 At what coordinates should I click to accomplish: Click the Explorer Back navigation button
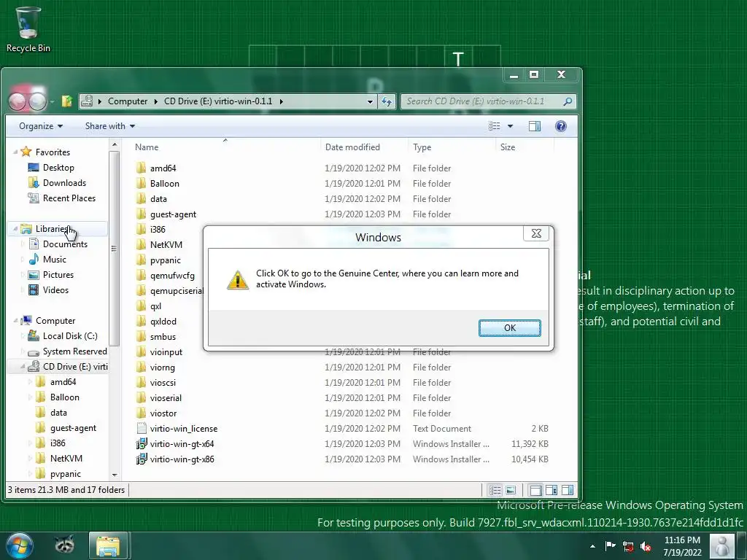coord(18,101)
